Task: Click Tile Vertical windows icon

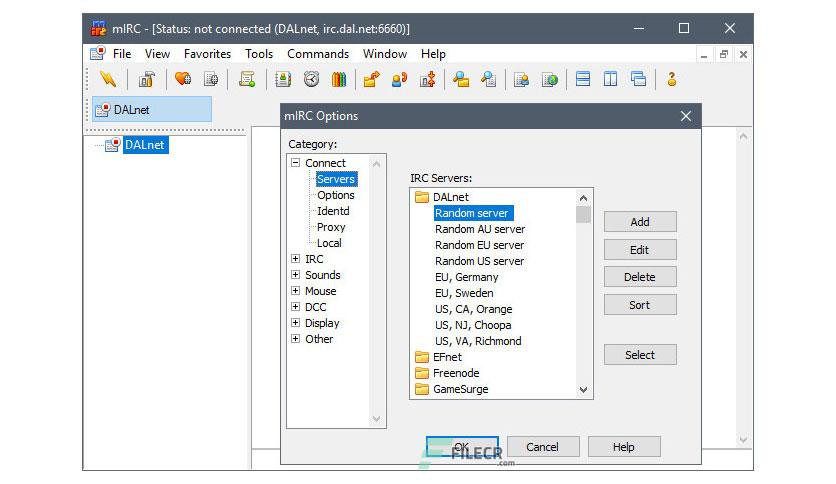Action: point(610,79)
